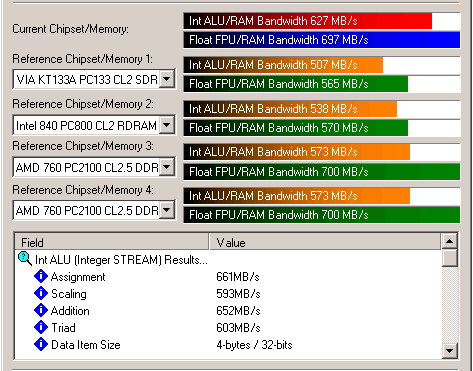473x371 pixels.
Task: Select the Int ALU (Integer STREAM) Results row
Action: (228, 259)
